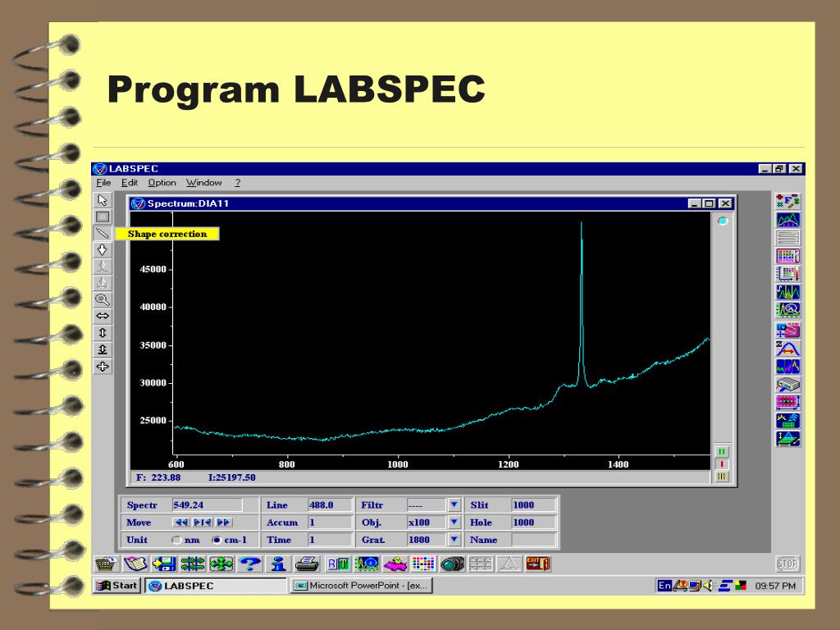Click the top right-panel icon with letter F
This screenshot has height=630, width=840.
[787, 202]
